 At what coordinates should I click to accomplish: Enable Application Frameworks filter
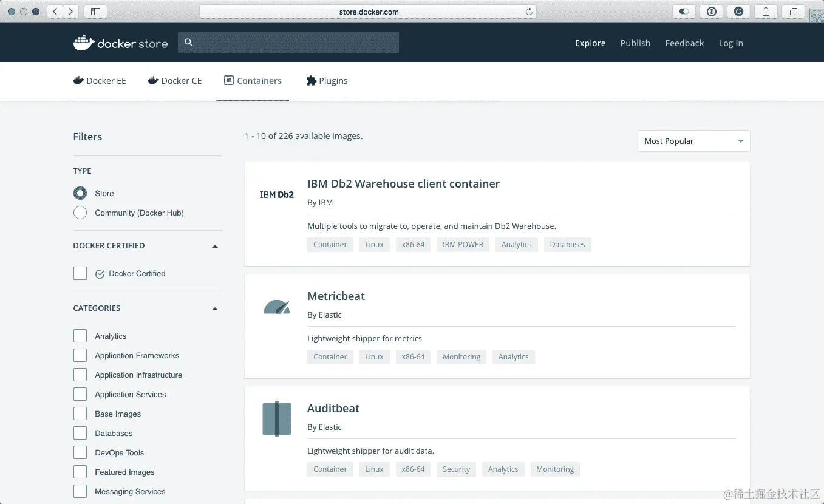coord(80,355)
